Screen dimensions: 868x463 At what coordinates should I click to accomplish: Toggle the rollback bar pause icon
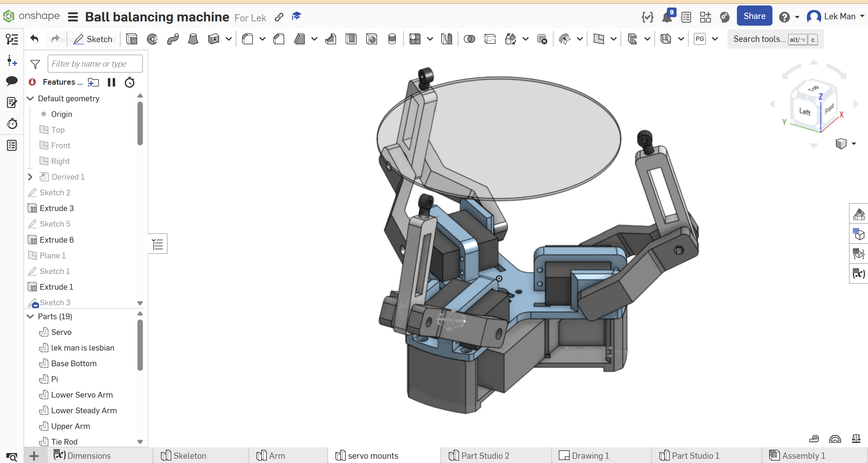111,82
